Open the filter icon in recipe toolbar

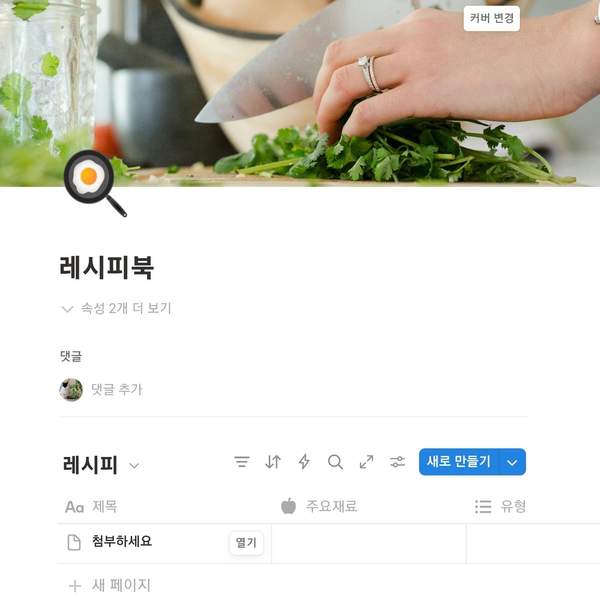pyautogui.click(x=242, y=462)
